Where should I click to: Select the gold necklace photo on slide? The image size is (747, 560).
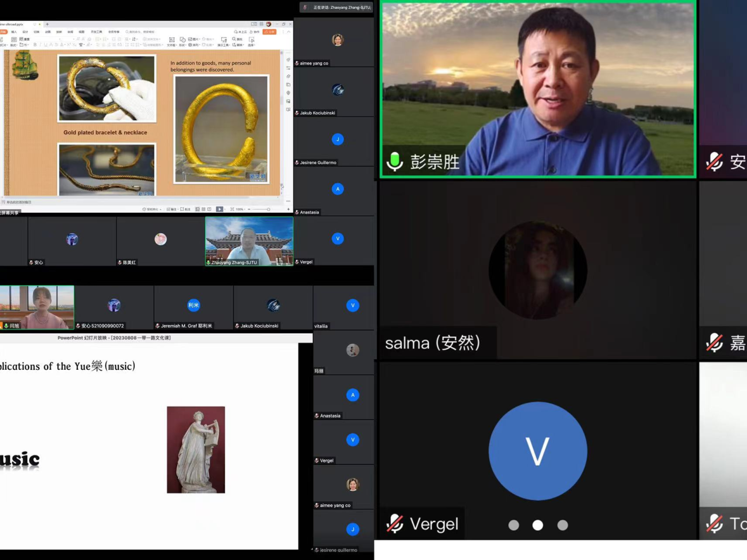pos(107,169)
